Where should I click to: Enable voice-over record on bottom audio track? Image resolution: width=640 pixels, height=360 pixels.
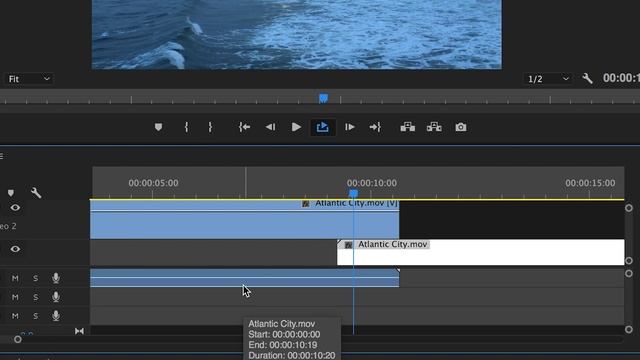tap(56, 316)
